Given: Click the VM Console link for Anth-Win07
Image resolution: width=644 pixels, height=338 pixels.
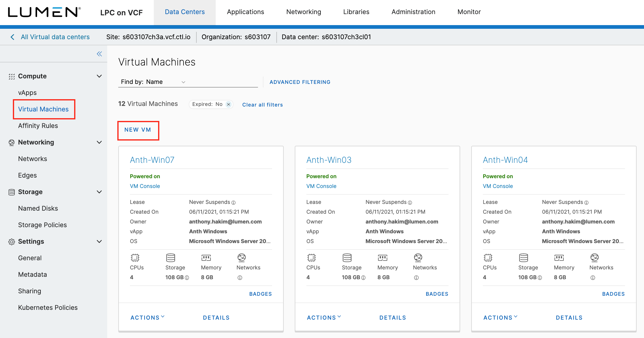Looking at the screenshot, I should coord(144,186).
